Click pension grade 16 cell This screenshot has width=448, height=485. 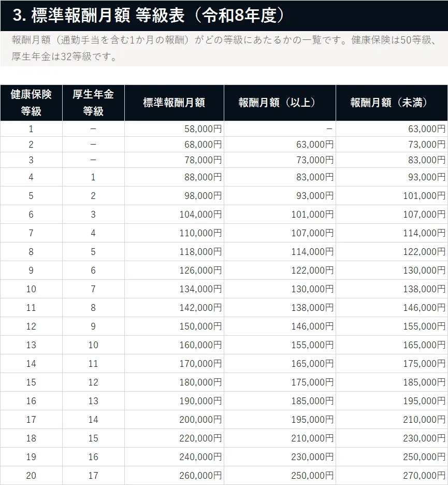tap(93, 457)
